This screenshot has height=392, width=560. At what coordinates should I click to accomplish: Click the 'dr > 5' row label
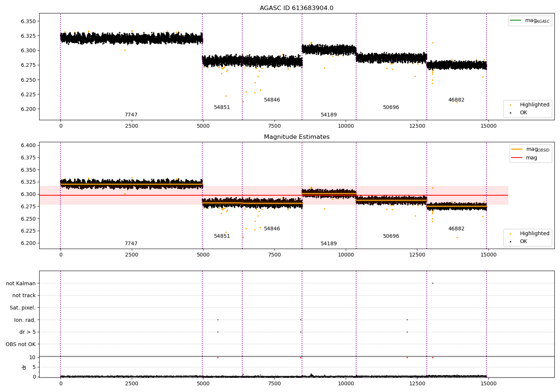pos(28,332)
